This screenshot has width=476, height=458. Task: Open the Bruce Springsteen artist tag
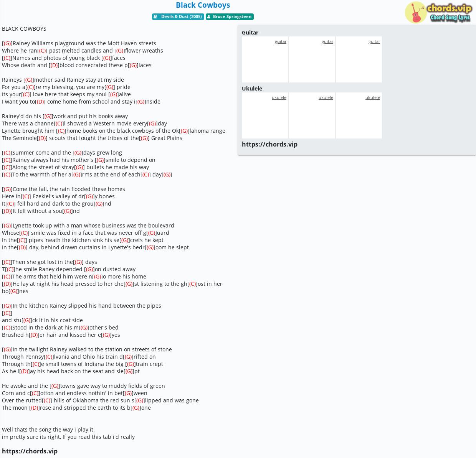coord(230,16)
